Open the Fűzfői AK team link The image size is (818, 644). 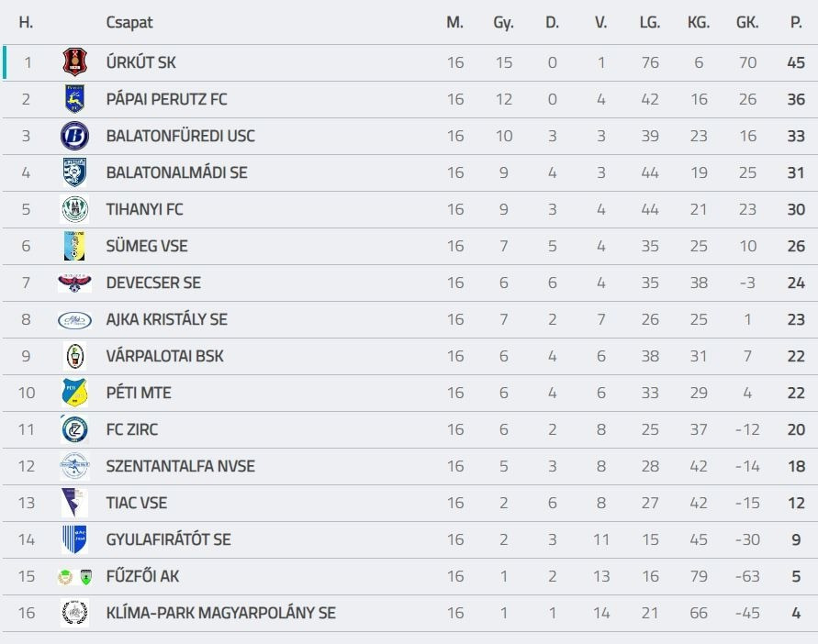[x=142, y=576]
